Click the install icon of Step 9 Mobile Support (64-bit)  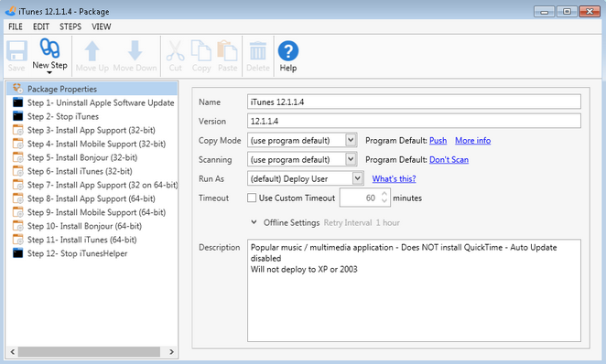[17, 212]
